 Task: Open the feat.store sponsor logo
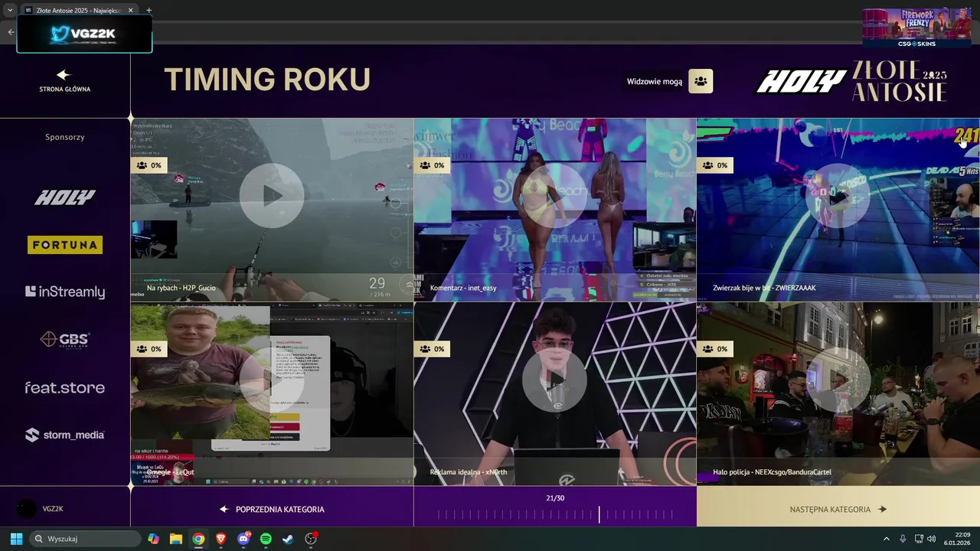pos(65,387)
